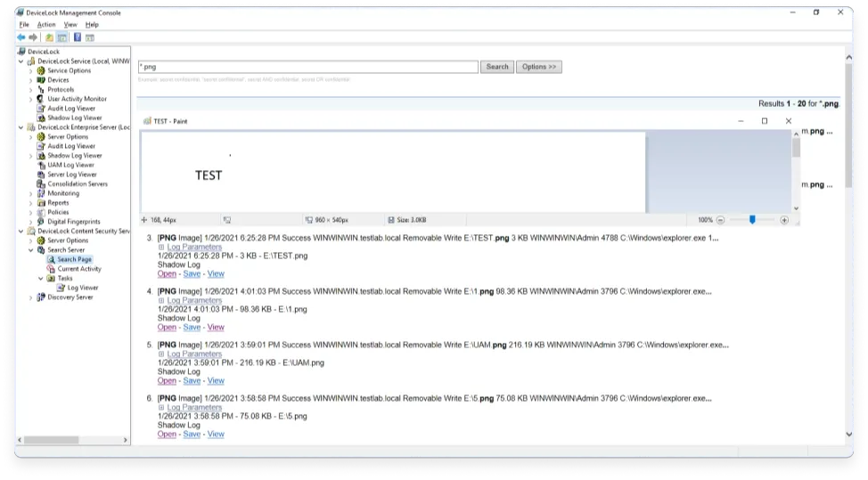868x480 pixels.
Task: Click the Search button
Action: [497, 67]
